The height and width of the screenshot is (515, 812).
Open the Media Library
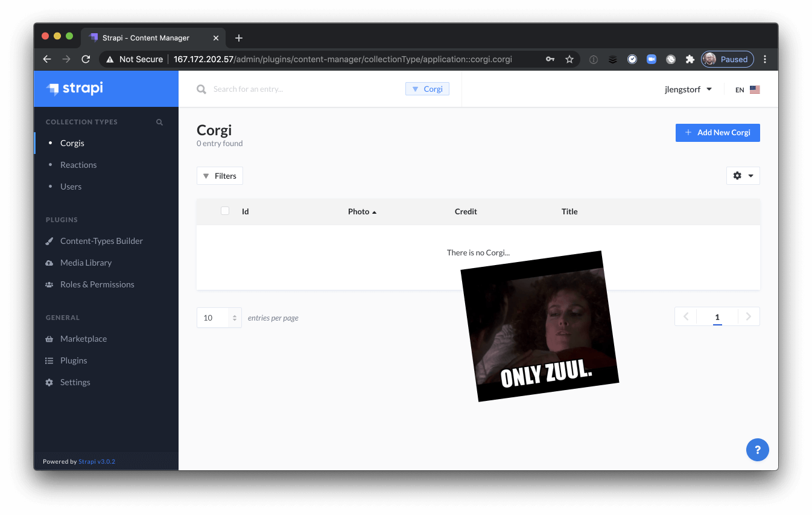86,263
